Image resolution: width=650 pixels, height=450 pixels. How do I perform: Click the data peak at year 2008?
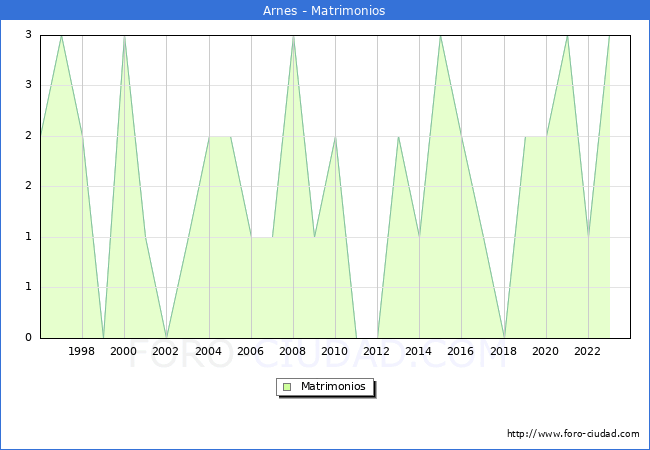pos(293,36)
